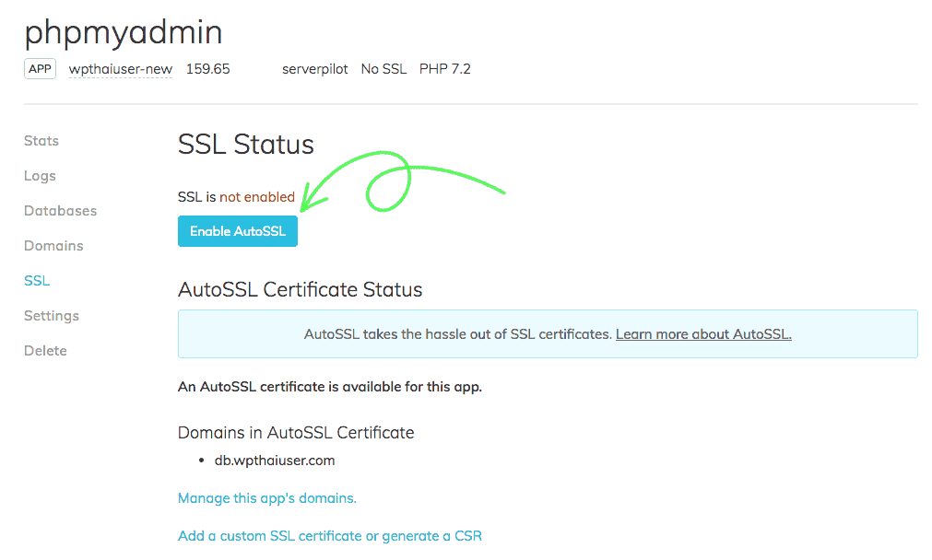
Task: Click the APP badge label
Action: [40, 69]
